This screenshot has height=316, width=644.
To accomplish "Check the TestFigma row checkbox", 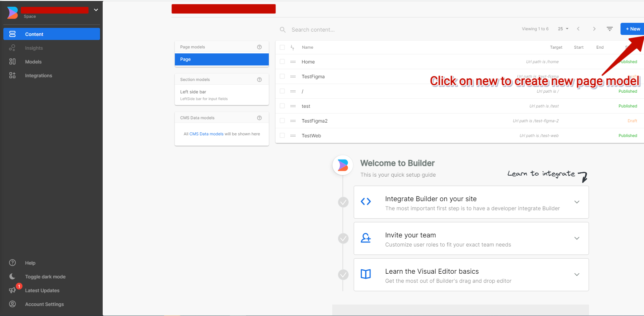I will tap(282, 76).
